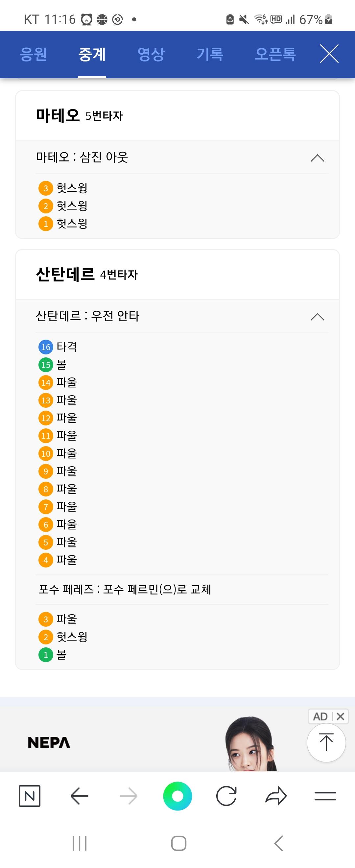The image size is (355, 868).
Task: Tap the share arrow icon
Action: (276, 796)
